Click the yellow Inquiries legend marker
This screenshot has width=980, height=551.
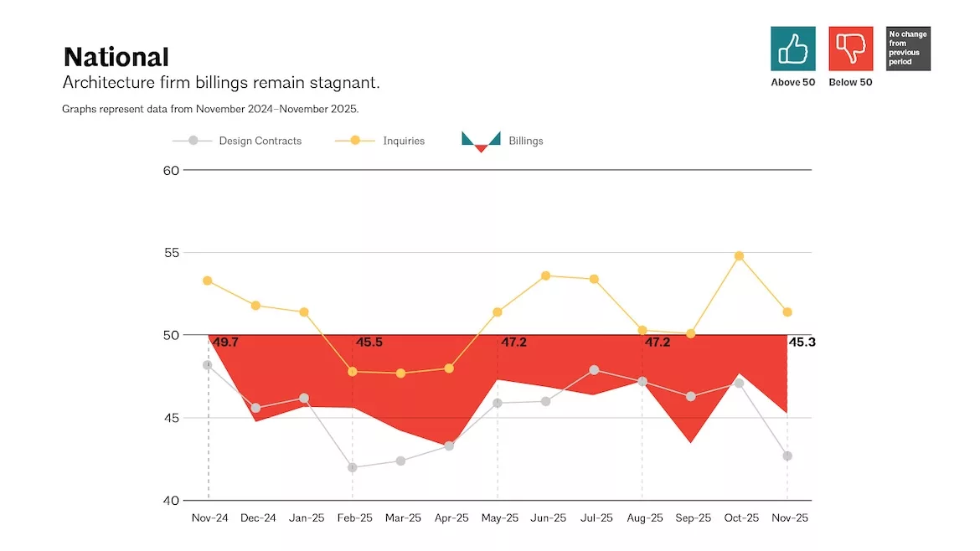pos(355,141)
